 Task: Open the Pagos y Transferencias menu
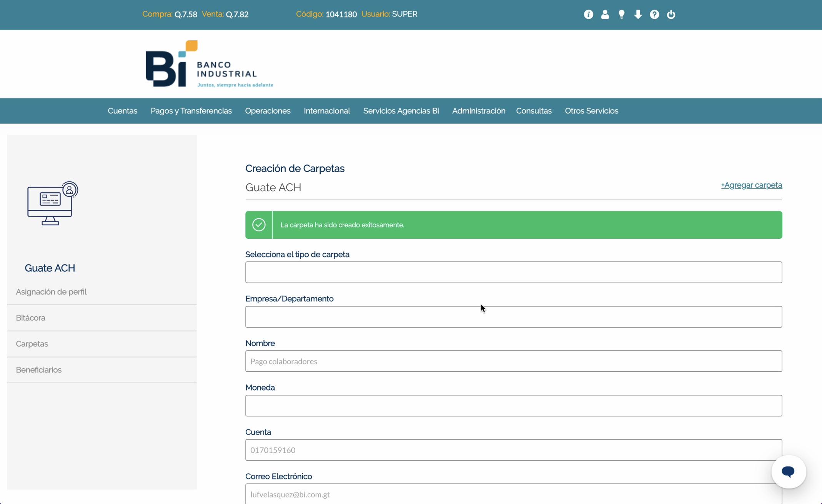[191, 111]
